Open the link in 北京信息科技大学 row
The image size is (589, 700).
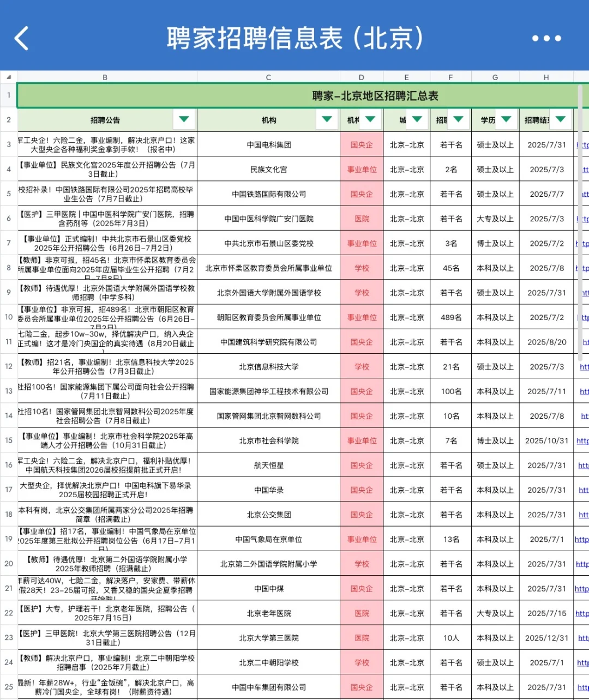(x=584, y=367)
